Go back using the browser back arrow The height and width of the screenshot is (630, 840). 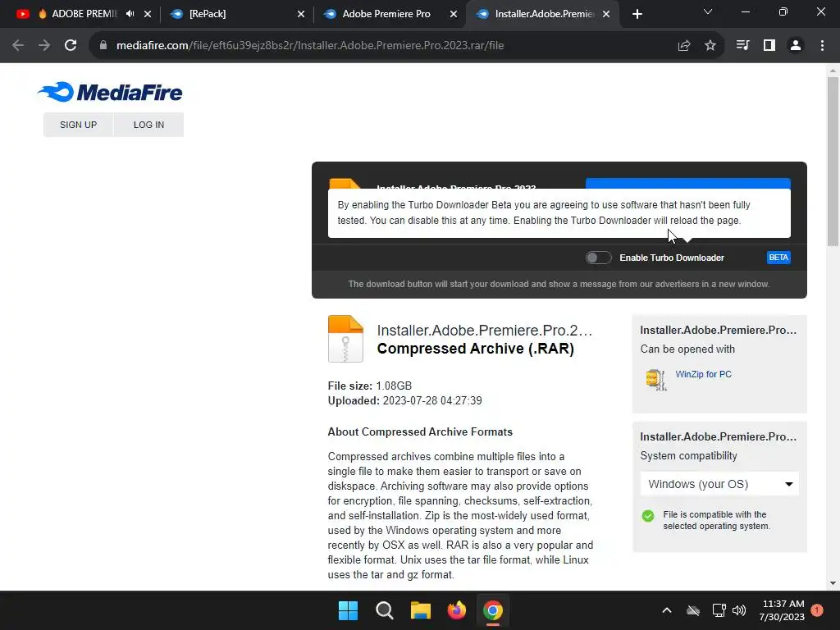18,46
